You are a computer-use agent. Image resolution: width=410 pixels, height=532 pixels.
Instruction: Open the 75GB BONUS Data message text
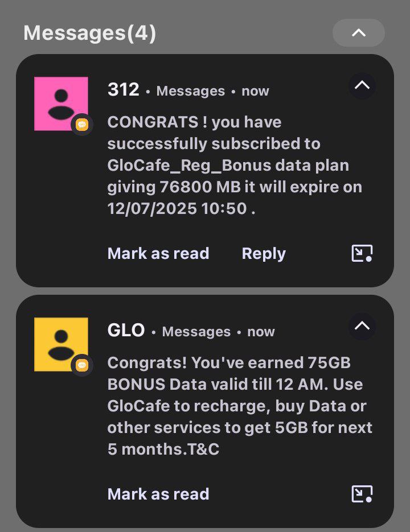(x=239, y=406)
